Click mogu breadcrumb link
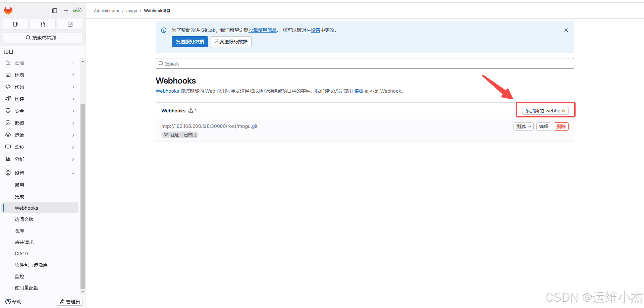 point(131,11)
